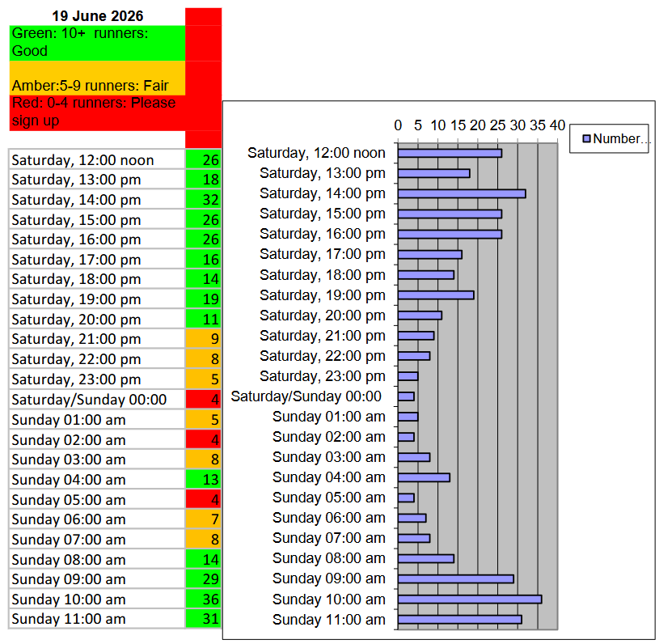Click the amber value 9 in the table
The image size is (659, 644).
[204, 339]
